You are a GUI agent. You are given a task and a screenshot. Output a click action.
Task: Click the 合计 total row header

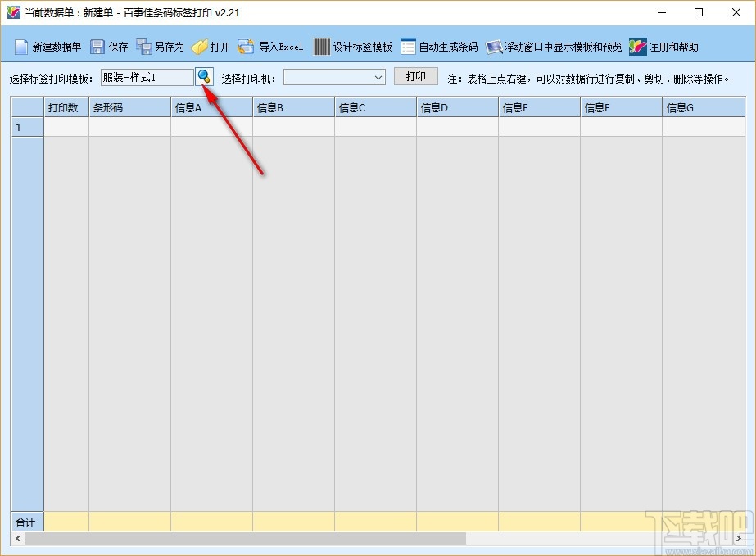(x=28, y=522)
